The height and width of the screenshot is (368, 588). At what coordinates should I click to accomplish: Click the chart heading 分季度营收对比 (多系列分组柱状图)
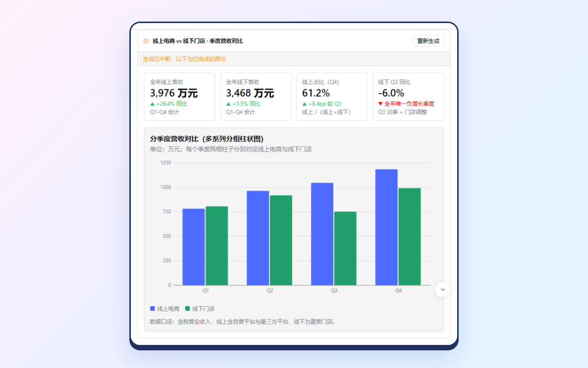(x=207, y=139)
